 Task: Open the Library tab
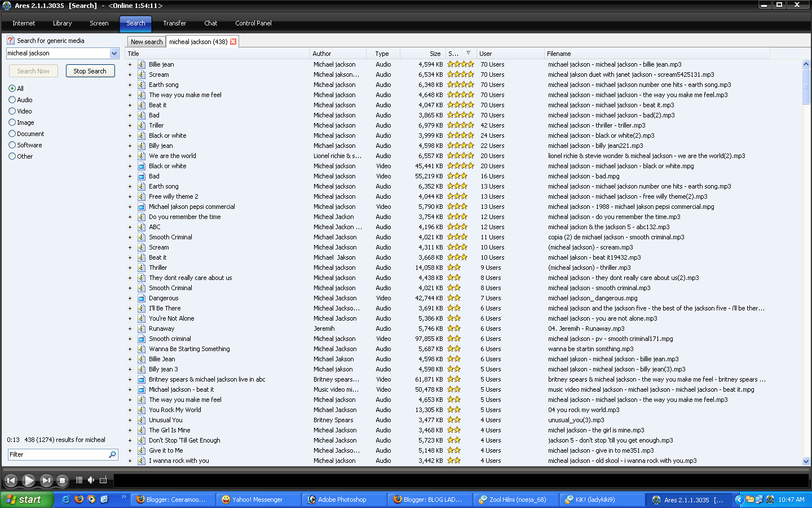pyautogui.click(x=62, y=24)
